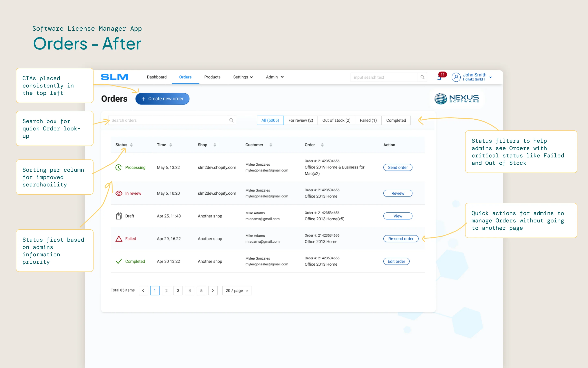The height and width of the screenshot is (368, 588).
Task: Click the Send order button
Action: [x=398, y=167]
